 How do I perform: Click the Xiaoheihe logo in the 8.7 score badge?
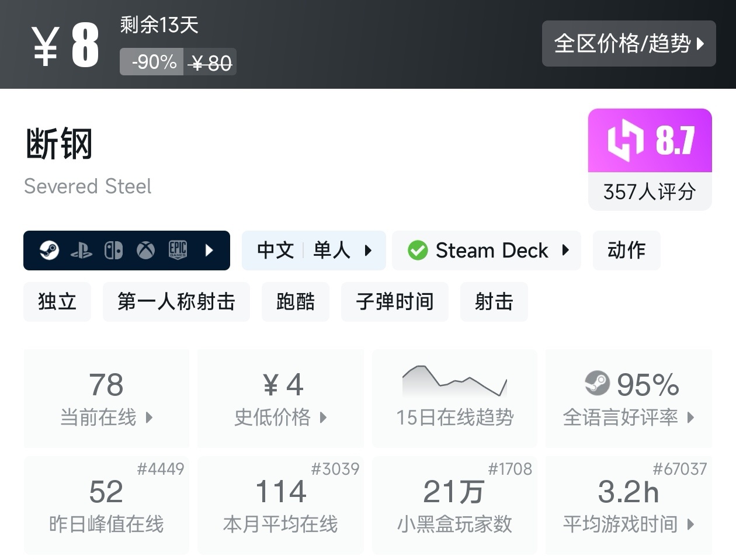[x=625, y=140]
